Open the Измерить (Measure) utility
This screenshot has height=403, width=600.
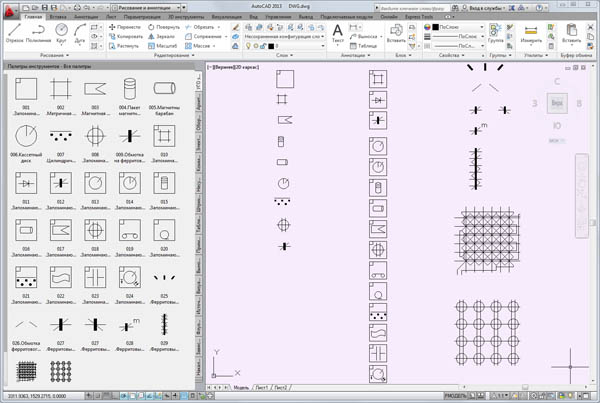click(x=530, y=31)
